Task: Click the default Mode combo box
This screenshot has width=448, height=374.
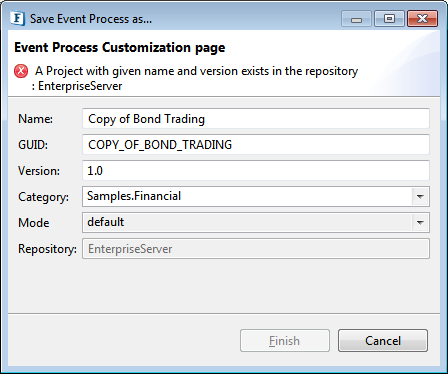Action: tap(256, 222)
